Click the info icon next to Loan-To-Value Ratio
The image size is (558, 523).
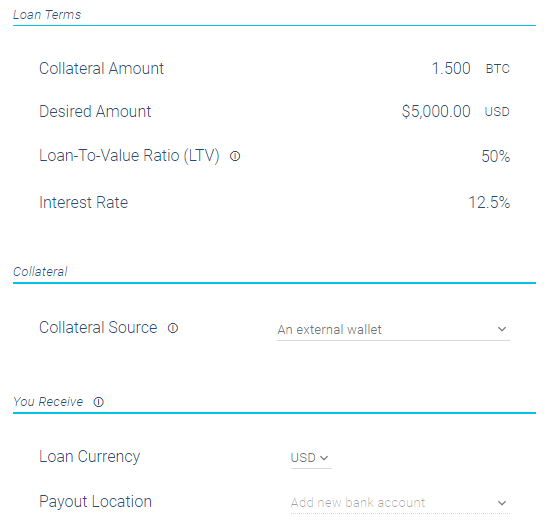click(x=235, y=156)
